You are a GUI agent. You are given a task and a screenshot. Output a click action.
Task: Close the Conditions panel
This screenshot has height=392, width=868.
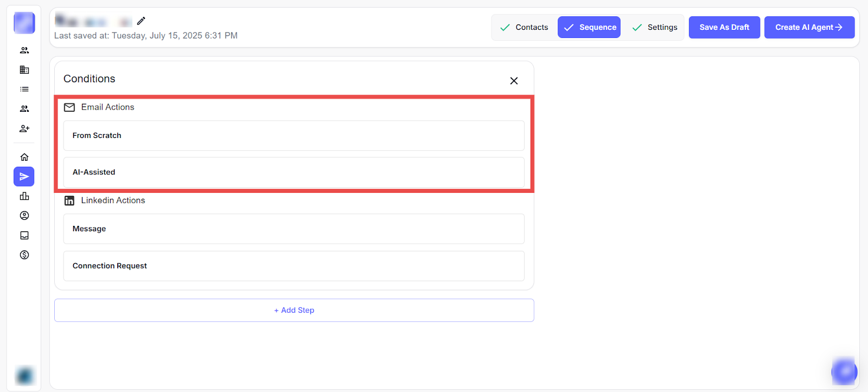click(514, 81)
